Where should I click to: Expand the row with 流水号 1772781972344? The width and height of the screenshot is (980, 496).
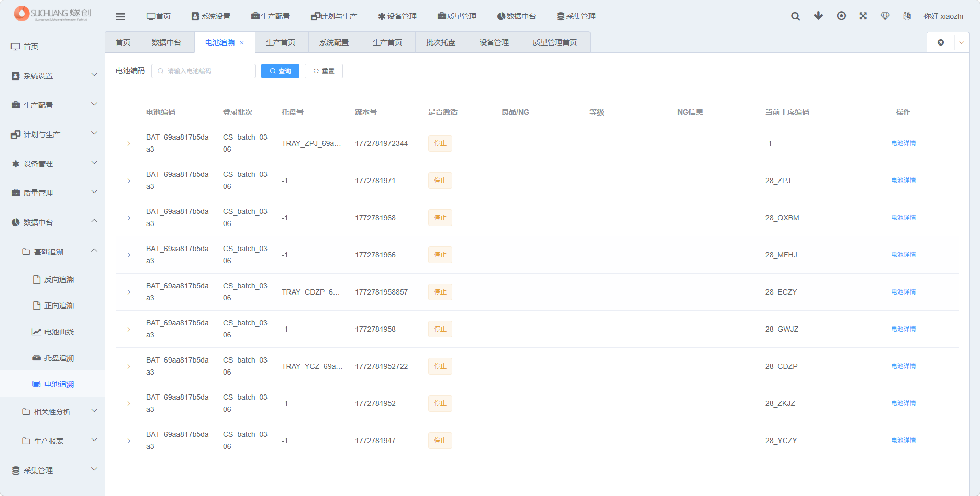click(x=129, y=143)
